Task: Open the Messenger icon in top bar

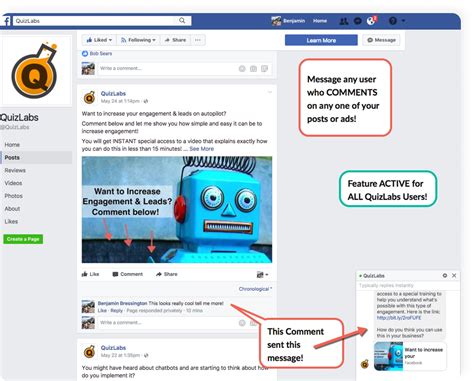Action: pyautogui.click(x=358, y=21)
